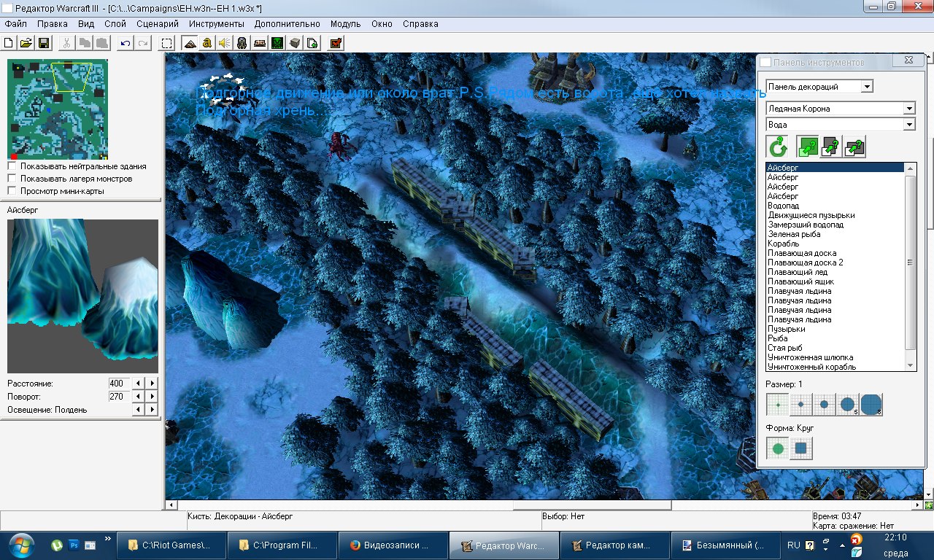
Task: Choose the second brush size
Action: pos(801,404)
